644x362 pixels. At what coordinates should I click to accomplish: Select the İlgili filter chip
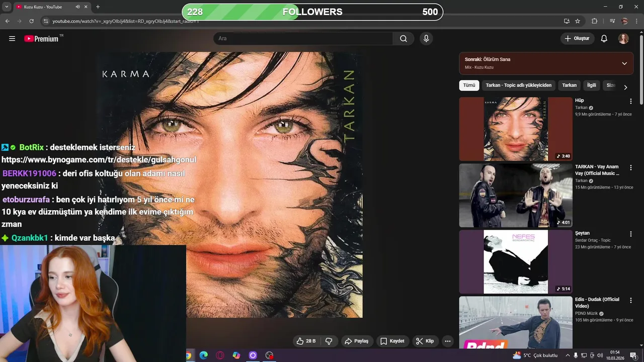click(x=592, y=85)
